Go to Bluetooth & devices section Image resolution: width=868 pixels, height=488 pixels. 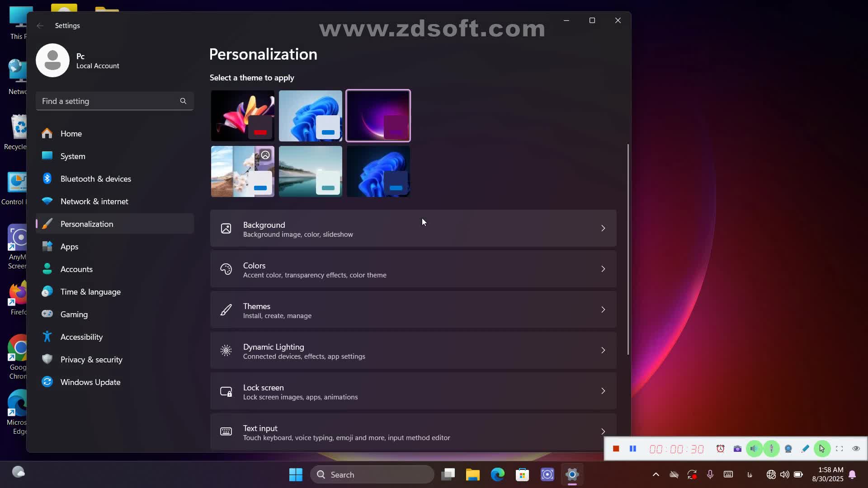click(x=95, y=179)
